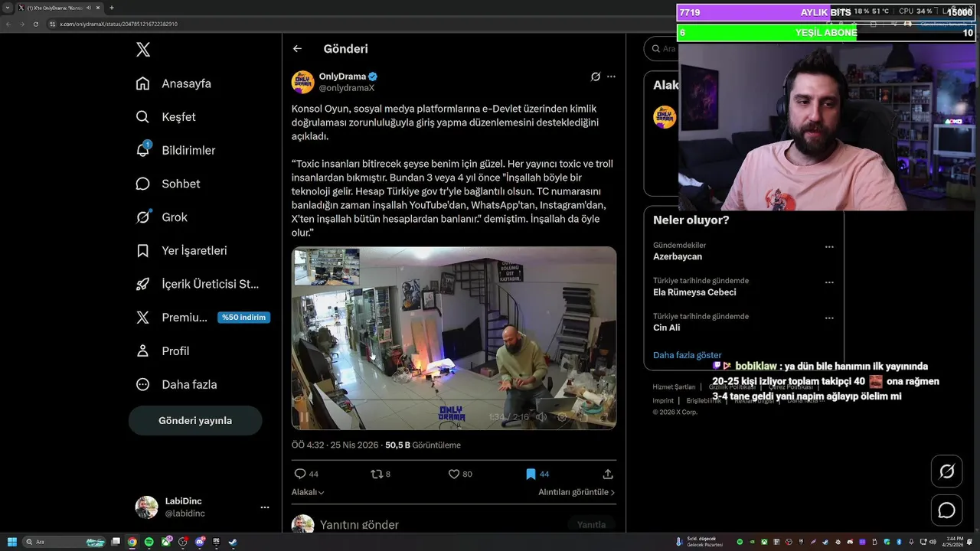Click the video player in the post
This screenshot has height=551, width=980.
[454, 337]
